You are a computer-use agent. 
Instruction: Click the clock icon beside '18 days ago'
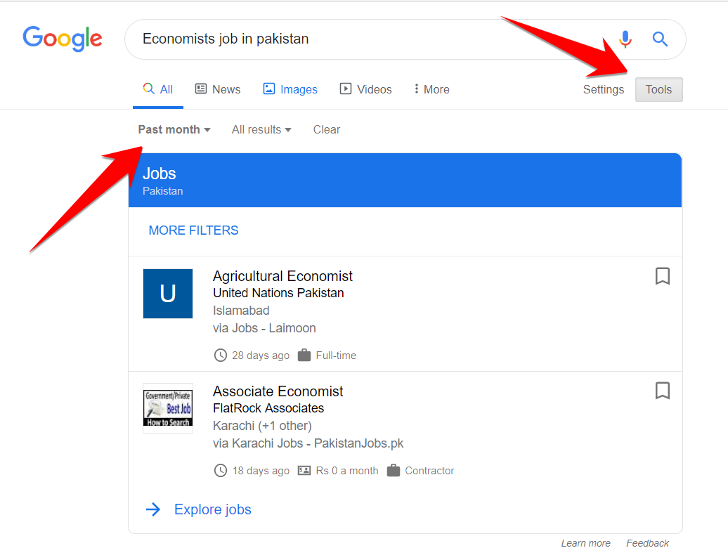point(220,470)
